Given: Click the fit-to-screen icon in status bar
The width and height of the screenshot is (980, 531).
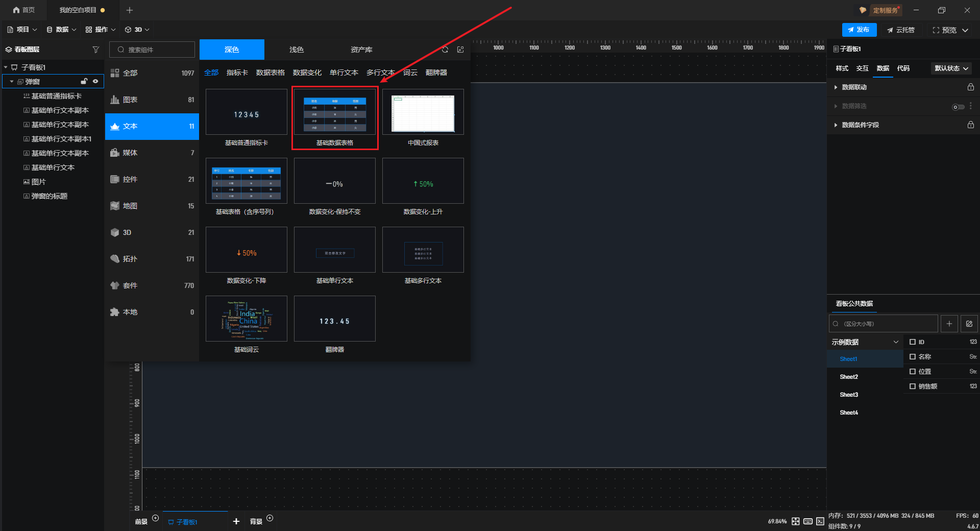Looking at the screenshot, I should (x=796, y=521).
